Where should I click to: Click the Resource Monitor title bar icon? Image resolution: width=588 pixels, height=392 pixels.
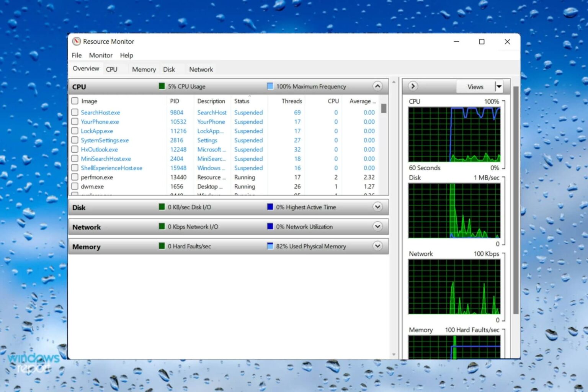tap(77, 41)
